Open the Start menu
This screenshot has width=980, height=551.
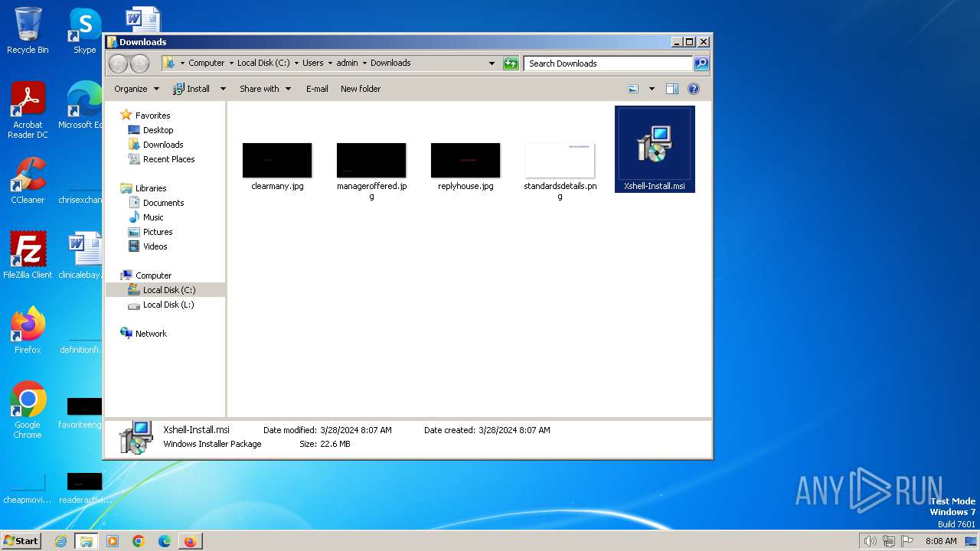click(21, 540)
